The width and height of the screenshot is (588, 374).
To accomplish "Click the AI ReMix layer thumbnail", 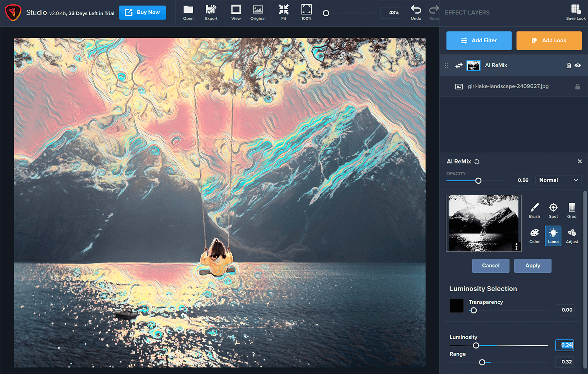I will coord(474,66).
